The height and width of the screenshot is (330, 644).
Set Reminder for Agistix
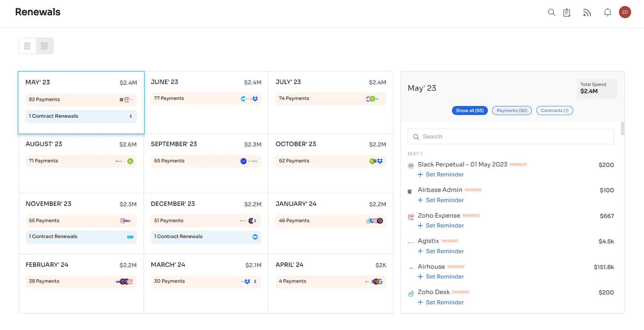click(441, 251)
